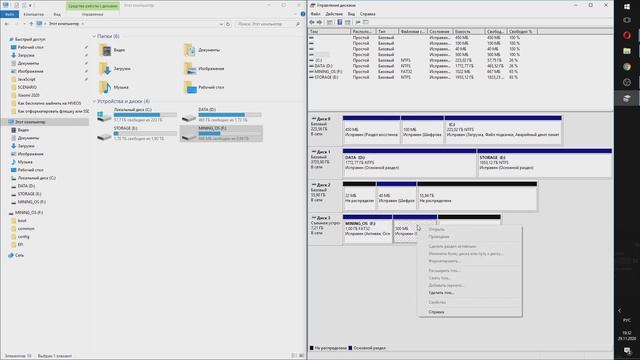The image size is (640, 360).
Task: Open Действие menu in Disk Management
Action: coord(334,14)
